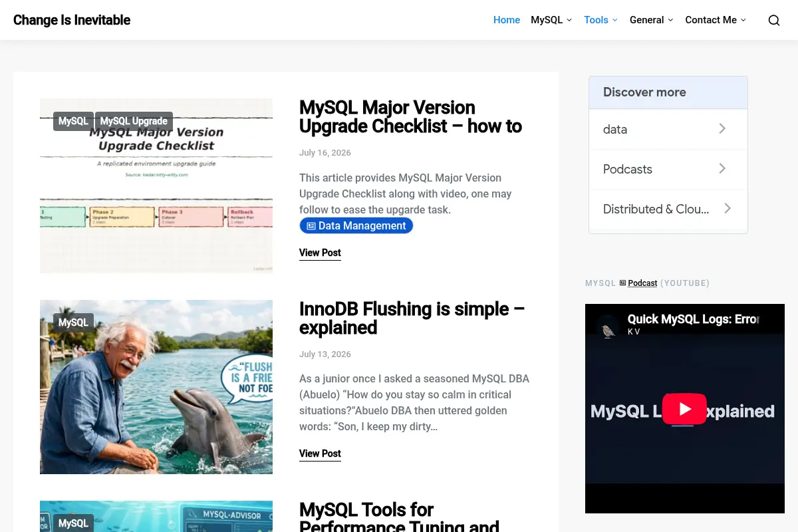The width and height of the screenshot is (798, 532).
Task: Open the InnoDB Flushing is simple title
Action: point(412,319)
